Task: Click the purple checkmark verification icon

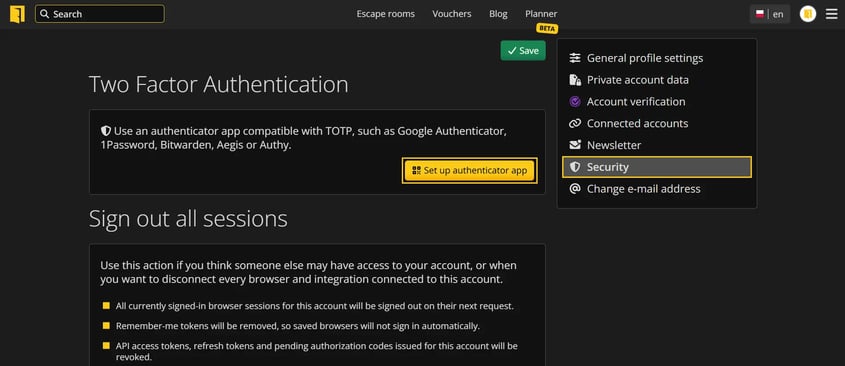Action: (x=575, y=101)
